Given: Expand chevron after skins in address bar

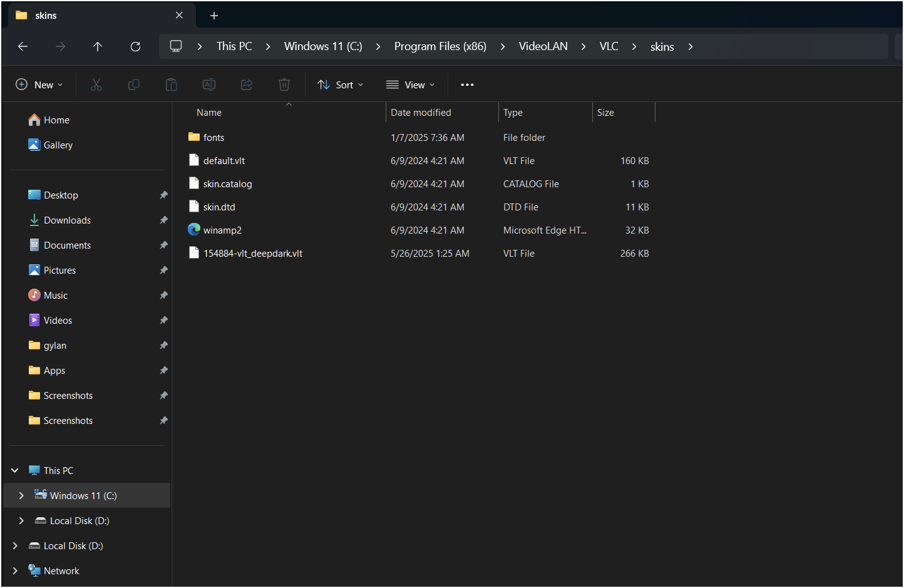Looking at the screenshot, I should [691, 46].
